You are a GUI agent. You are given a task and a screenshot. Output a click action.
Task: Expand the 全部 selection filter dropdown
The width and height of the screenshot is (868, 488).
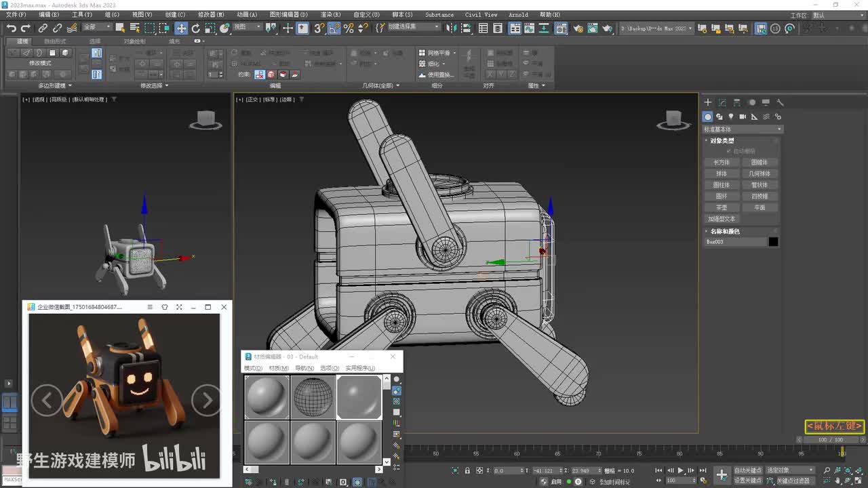(x=96, y=28)
